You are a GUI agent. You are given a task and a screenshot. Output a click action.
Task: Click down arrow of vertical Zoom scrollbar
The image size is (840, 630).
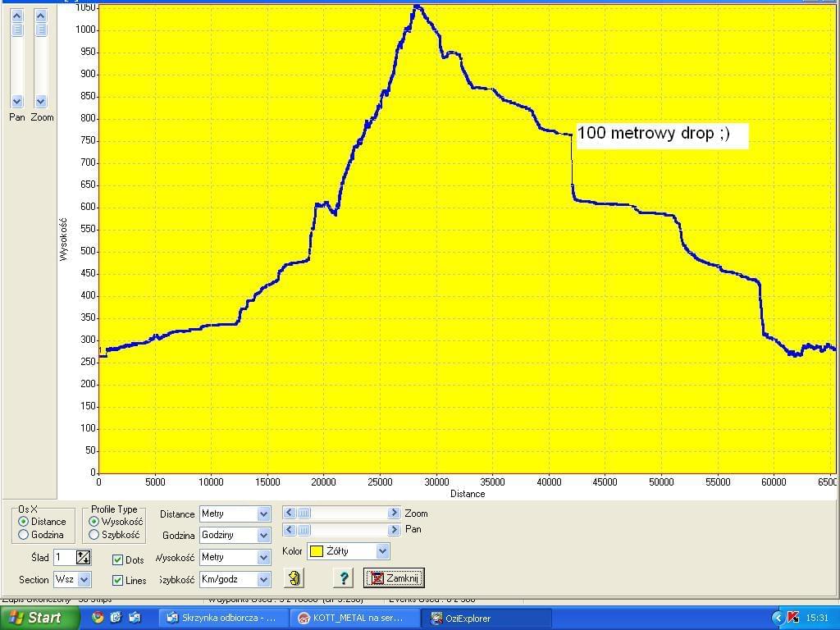pos(40,102)
